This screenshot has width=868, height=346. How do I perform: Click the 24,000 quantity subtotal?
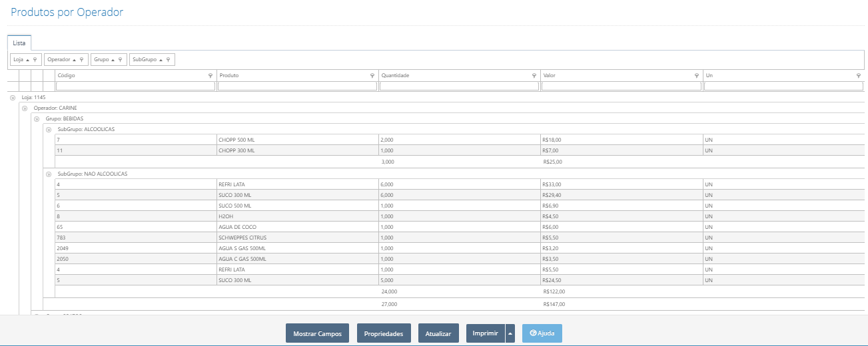(389, 291)
